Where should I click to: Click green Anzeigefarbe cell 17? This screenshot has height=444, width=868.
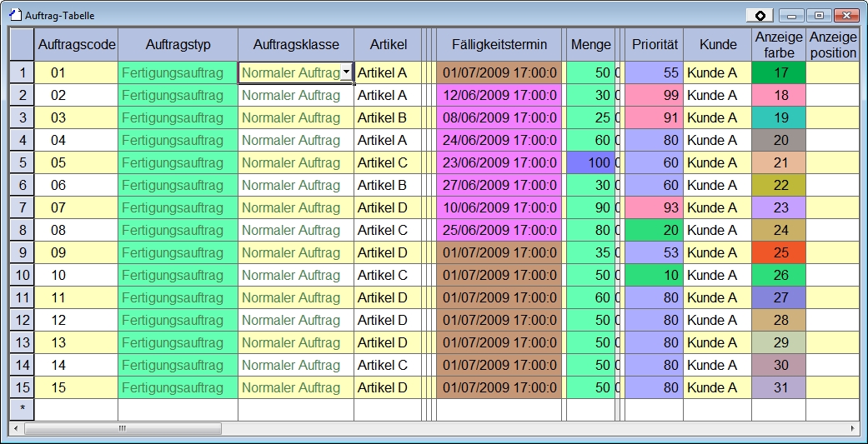click(779, 72)
